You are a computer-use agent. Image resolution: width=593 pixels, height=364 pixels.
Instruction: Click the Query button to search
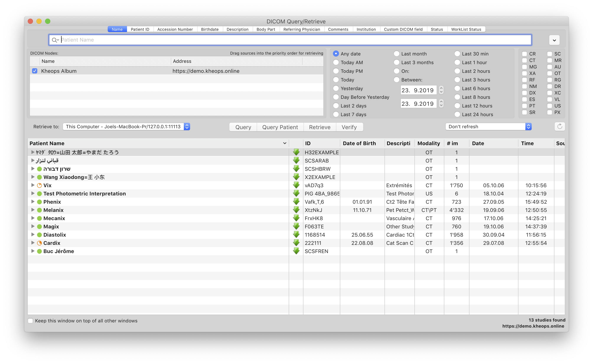click(244, 127)
